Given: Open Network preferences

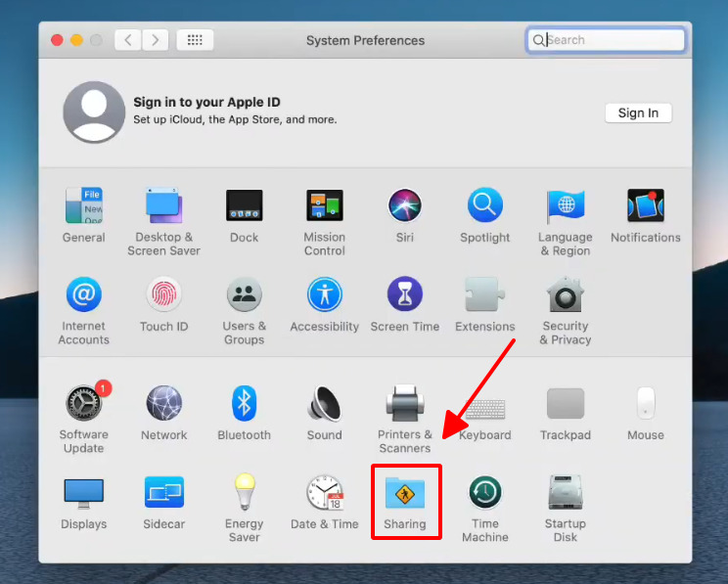Looking at the screenshot, I should (163, 403).
